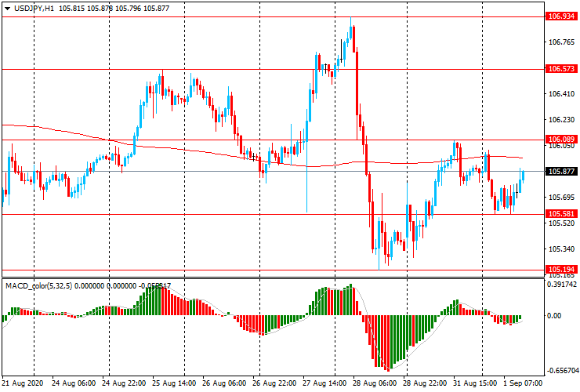Viewport: 580px width, 392px height.
Task: Click the OHLC values 105.815 105.878 105.796 105.877
Action: tap(114, 8)
